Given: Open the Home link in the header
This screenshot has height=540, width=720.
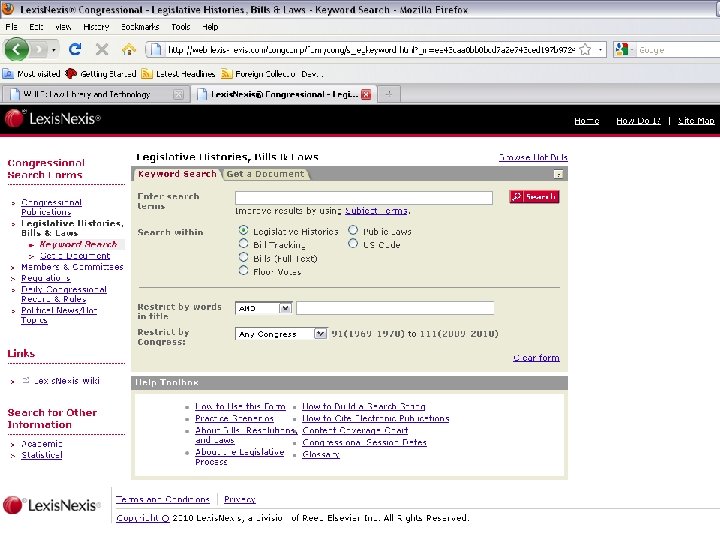Looking at the screenshot, I should 586,121.
